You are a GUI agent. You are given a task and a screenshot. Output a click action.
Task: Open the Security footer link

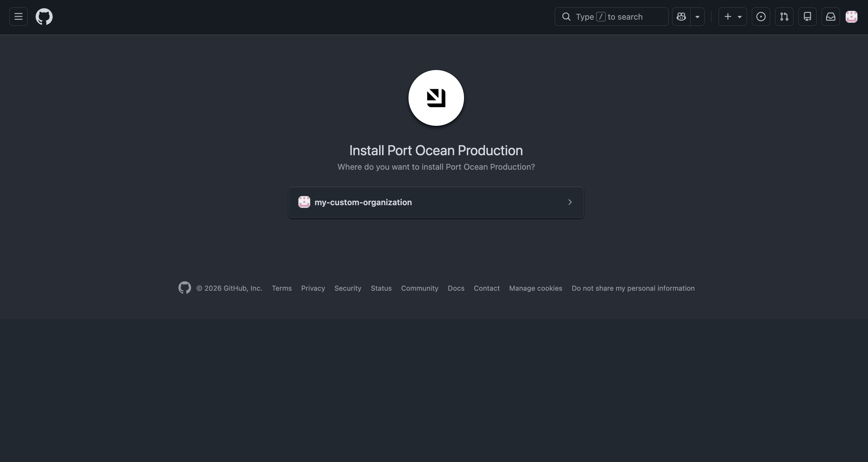pyautogui.click(x=348, y=288)
